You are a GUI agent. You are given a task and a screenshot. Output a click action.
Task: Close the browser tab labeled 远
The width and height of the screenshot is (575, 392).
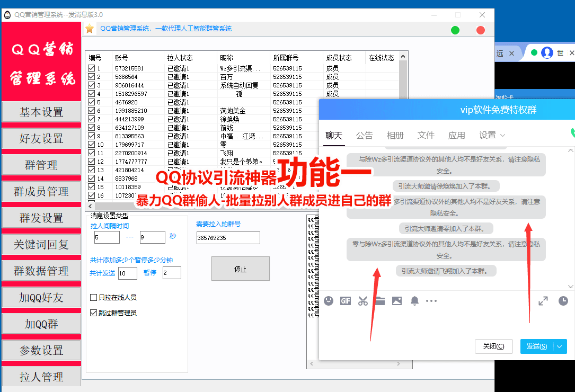[x=511, y=54]
